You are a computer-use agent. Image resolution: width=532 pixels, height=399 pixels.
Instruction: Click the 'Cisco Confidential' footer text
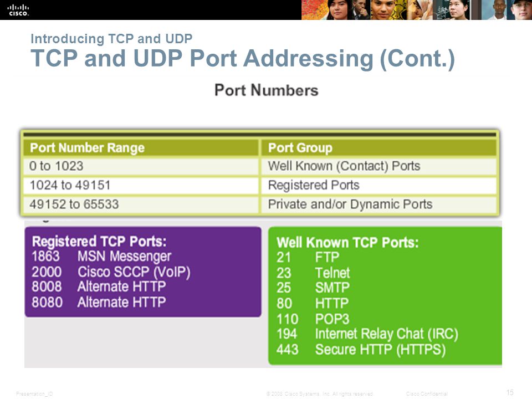click(x=427, y=394)
